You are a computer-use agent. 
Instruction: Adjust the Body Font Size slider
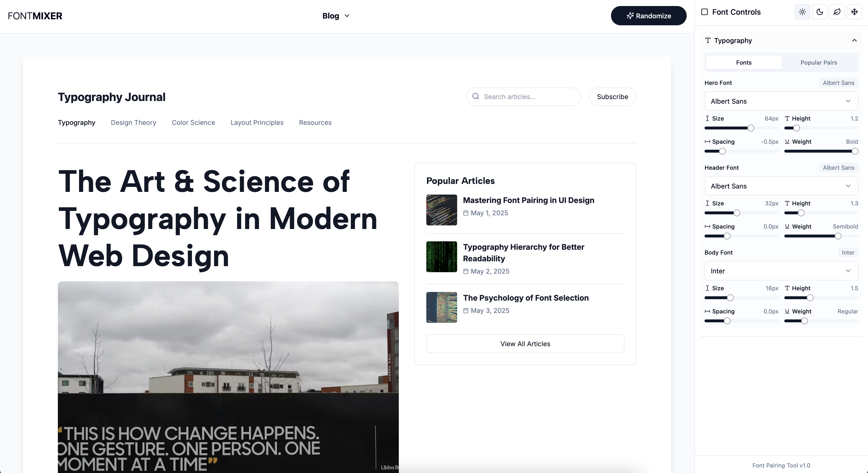pyautogui.click(x=741, y=298)
